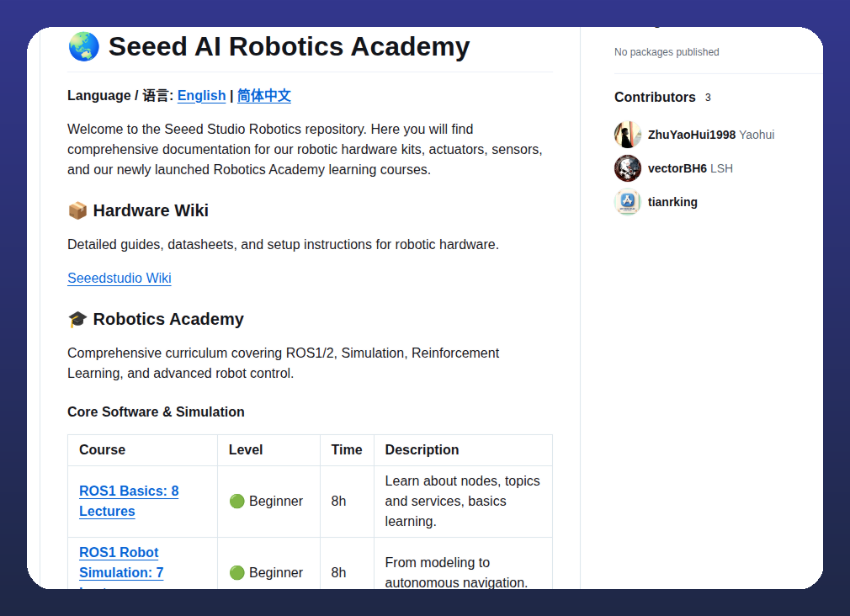Open the Contributors section heading
The width and height of the screenshot is (850, 616).
pyautogui.click(x=655, y=97)
